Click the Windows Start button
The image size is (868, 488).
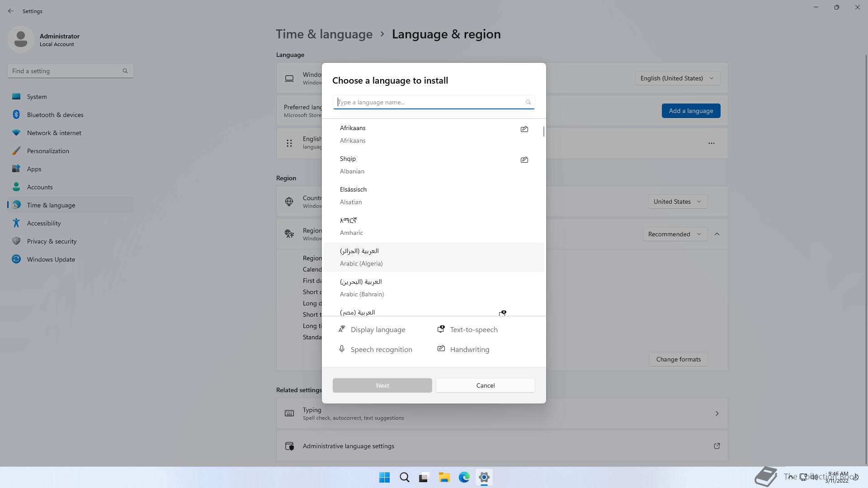[x=384, y=477]
